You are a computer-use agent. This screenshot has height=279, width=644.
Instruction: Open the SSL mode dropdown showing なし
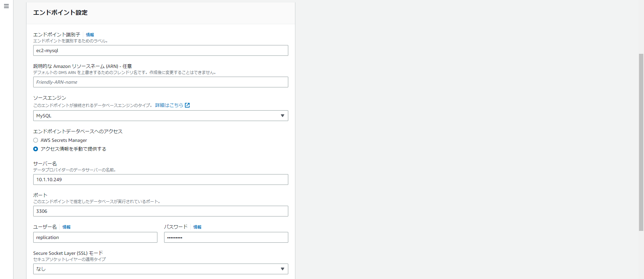(161, 269)
